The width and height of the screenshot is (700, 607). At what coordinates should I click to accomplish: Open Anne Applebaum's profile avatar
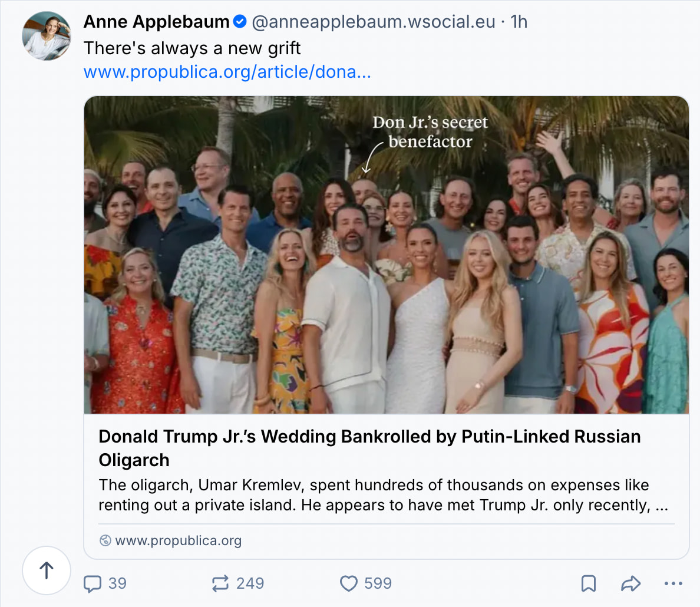point(47,36)
